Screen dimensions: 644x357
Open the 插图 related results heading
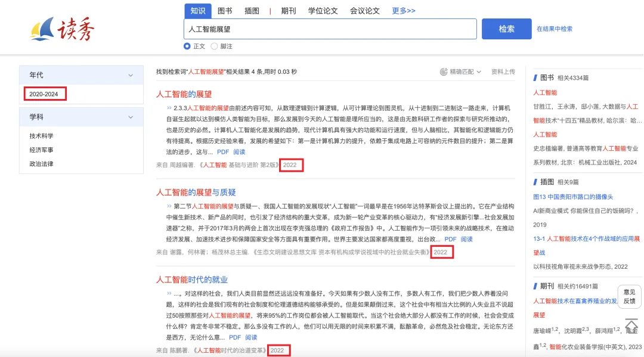pyautogui.click(x=547, y=182)
